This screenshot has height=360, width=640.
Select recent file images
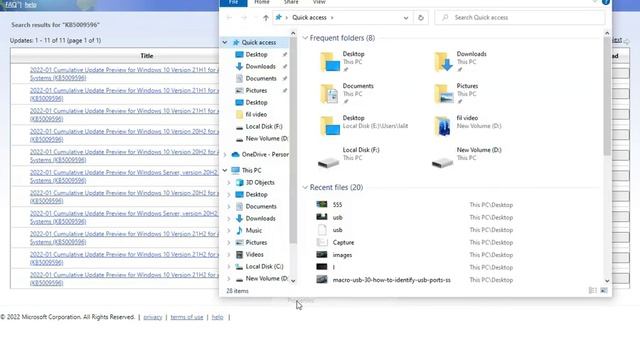(342, 255)
